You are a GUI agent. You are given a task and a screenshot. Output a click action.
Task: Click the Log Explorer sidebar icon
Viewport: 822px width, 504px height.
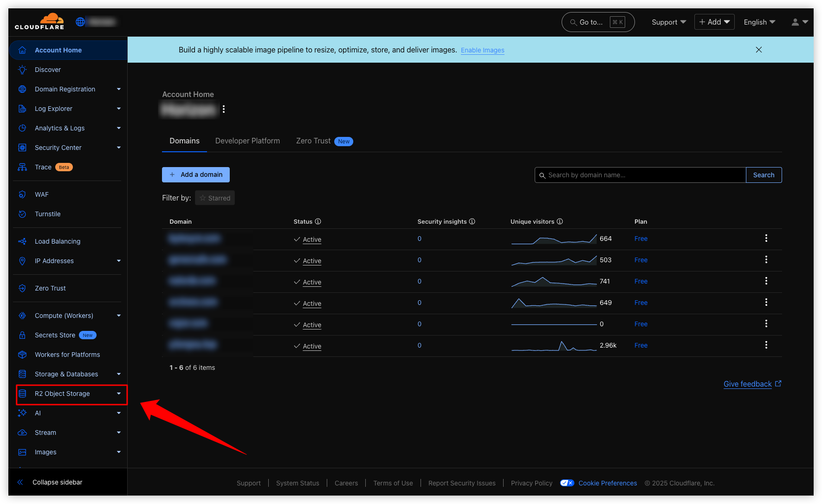click(22, 109)
